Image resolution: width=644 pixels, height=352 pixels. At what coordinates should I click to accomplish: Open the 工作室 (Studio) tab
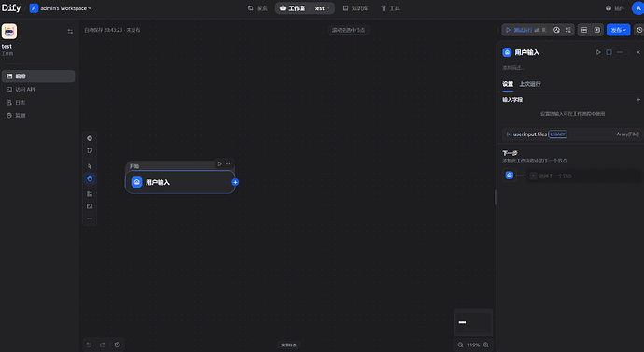tap(293, 8)
